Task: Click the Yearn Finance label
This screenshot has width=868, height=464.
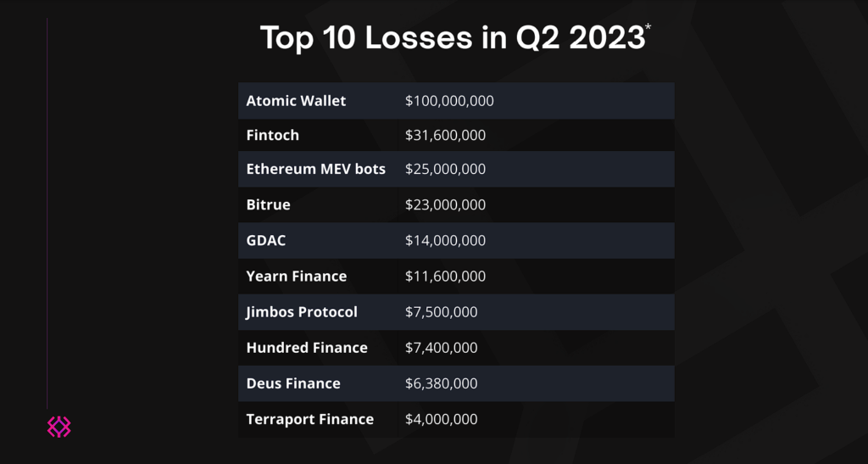Action: coord(296,276)
